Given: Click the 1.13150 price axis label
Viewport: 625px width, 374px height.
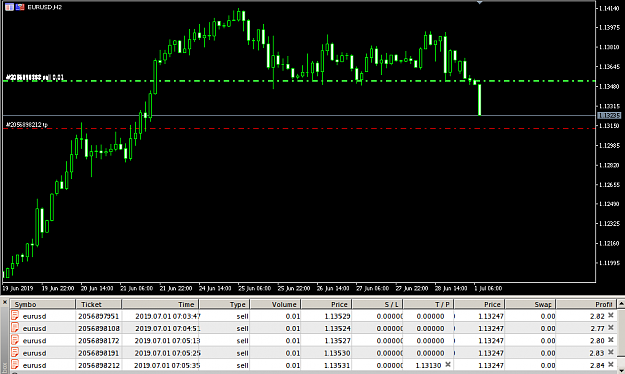Looking at the screenshot, I should (609, 126).
